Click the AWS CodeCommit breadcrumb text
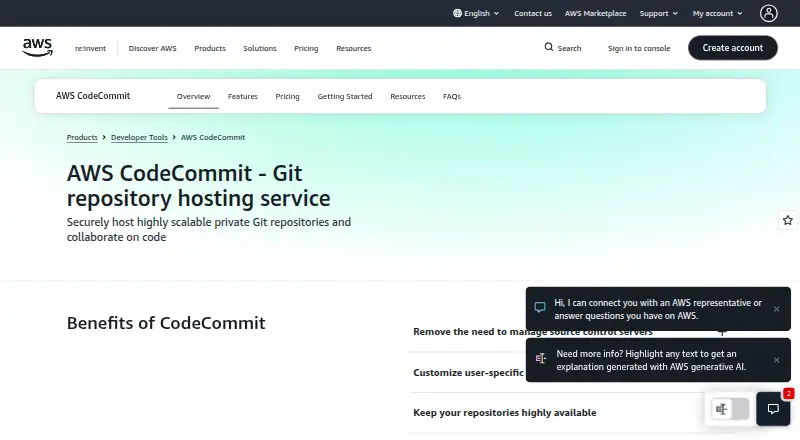The width and height of the screenshot is (800, 440). pos(213,137)
